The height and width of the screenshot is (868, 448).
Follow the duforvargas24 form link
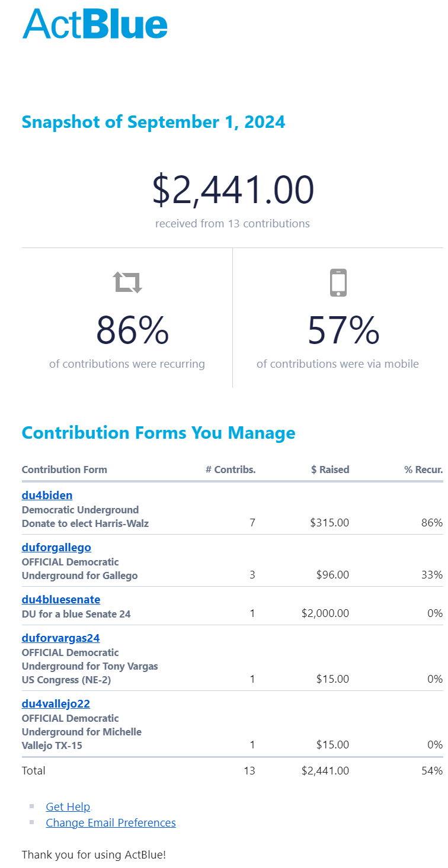(60, 638)
